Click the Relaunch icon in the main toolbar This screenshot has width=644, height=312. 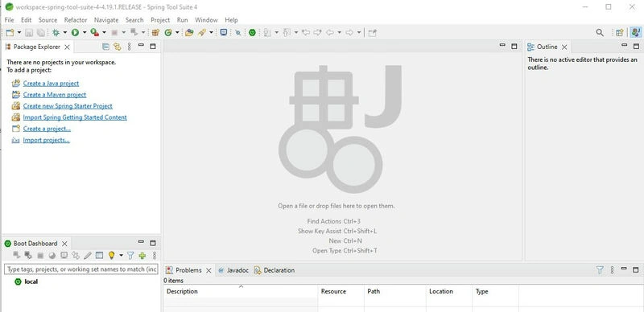(x=134, y=32)
